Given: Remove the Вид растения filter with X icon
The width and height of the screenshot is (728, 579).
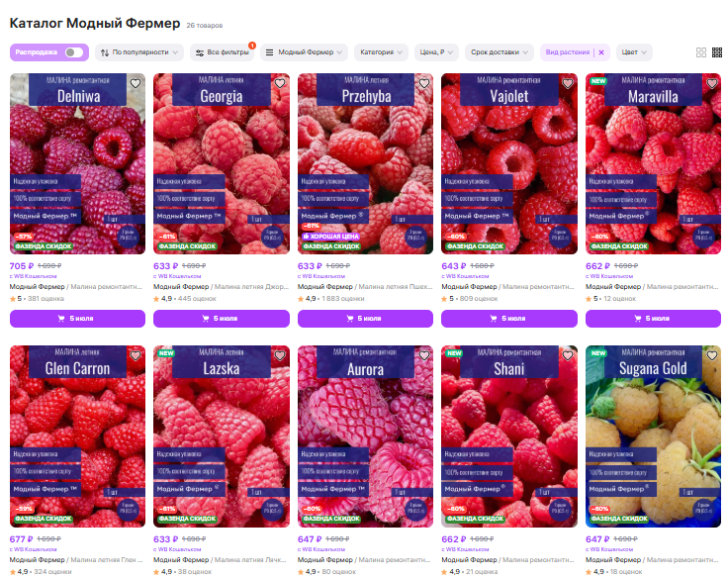Looking at the screenshot, I should (x=601, y=52).
